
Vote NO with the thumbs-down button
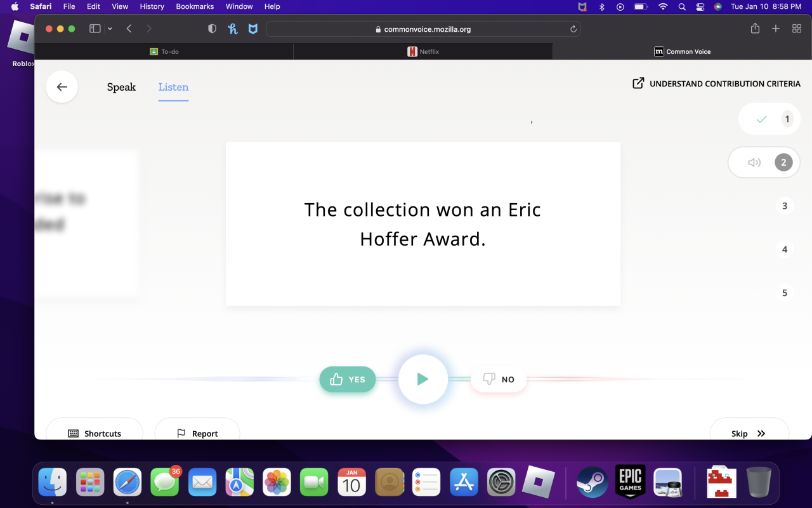pos(499,379)
